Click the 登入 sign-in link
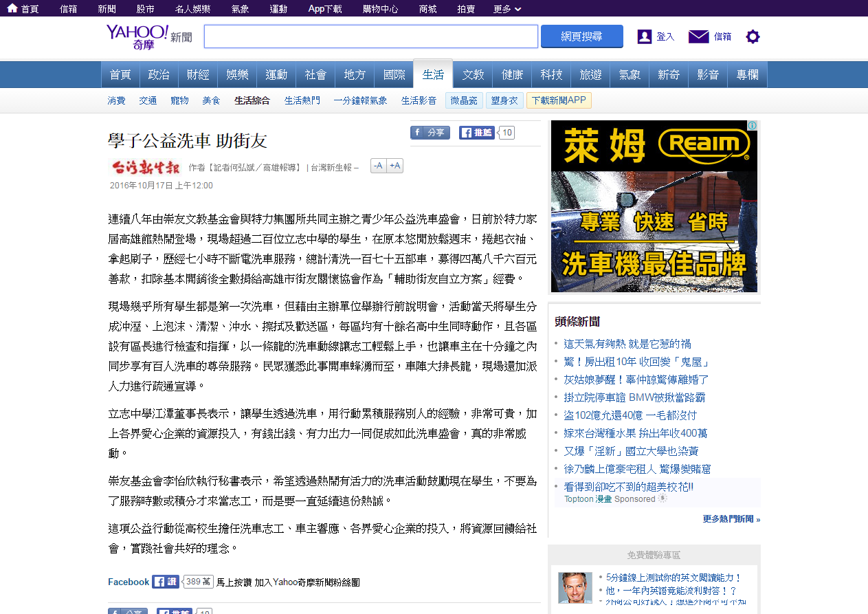The width and height of the screenshot is (868, 614). click(665, 36)
